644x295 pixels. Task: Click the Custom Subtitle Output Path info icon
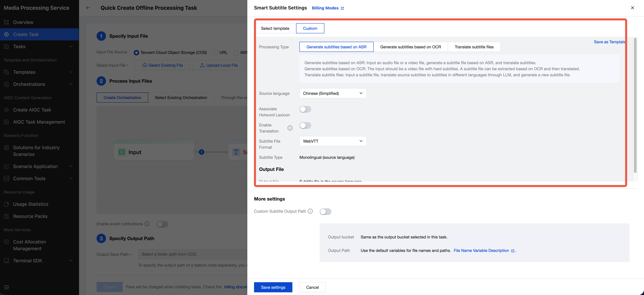(310, 211)
